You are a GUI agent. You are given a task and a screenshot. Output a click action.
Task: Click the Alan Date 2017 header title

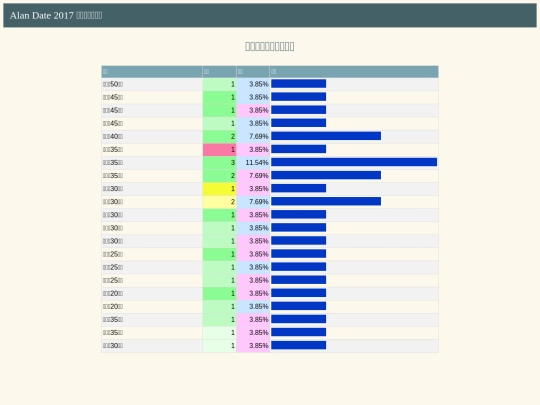click(56, 15)
